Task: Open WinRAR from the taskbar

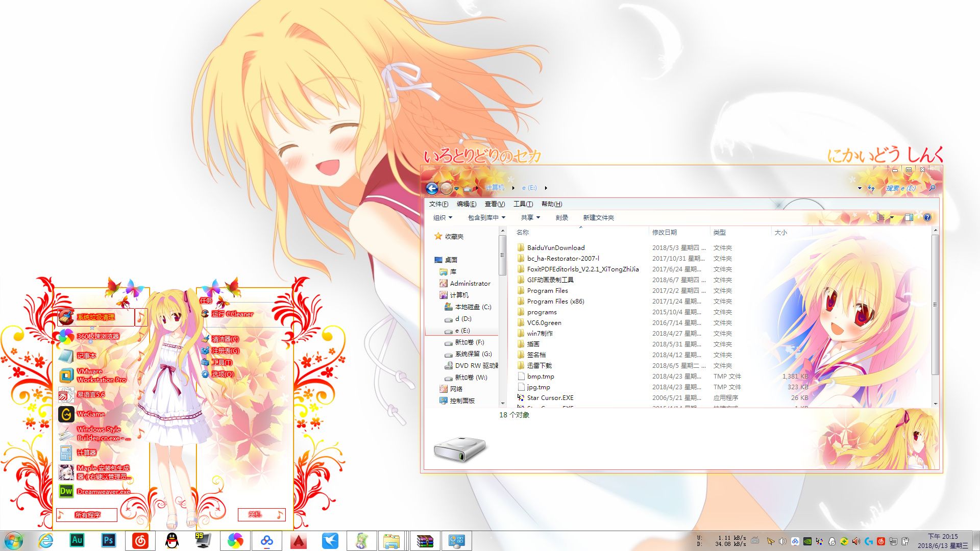Action: [425, 540]
